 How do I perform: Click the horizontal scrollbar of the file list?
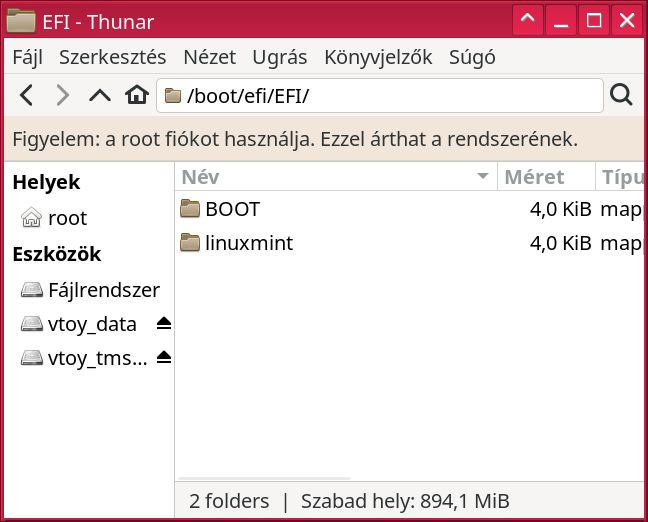coord(264,478)
